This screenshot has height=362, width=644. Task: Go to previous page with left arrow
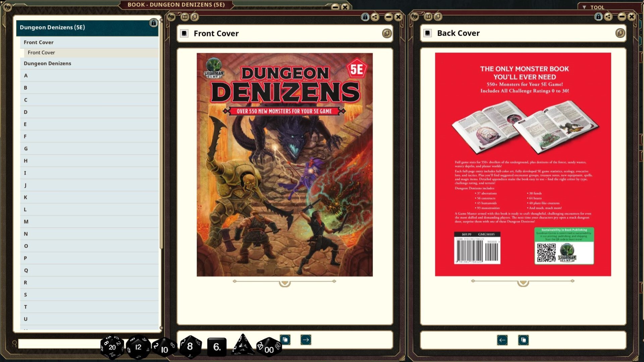tap(502, 340)
